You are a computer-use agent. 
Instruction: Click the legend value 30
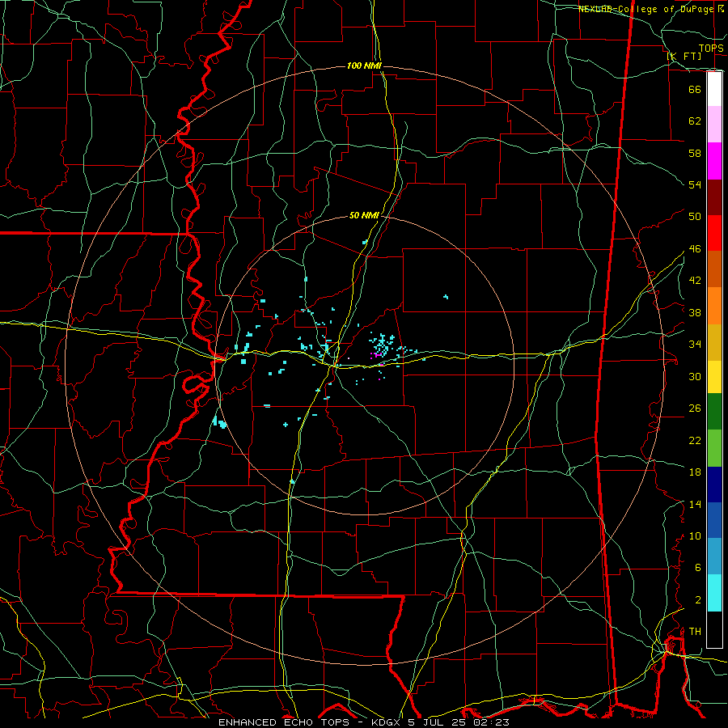(695, 376)
